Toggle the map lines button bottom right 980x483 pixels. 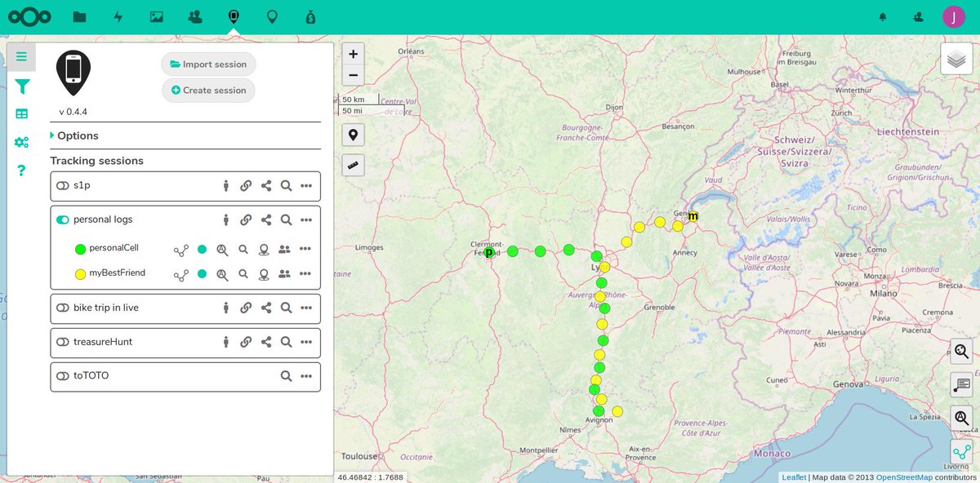click(961, 453)
